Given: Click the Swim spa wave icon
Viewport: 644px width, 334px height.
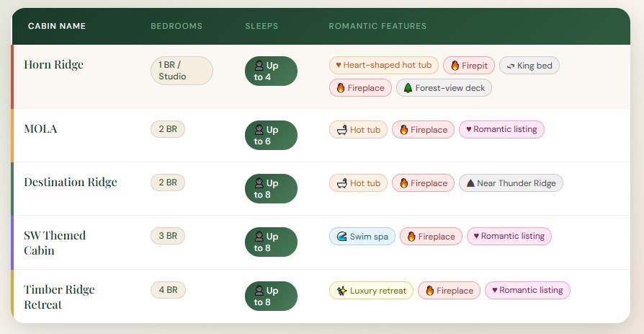Looking at the screenshot, I should click(341, 237).
